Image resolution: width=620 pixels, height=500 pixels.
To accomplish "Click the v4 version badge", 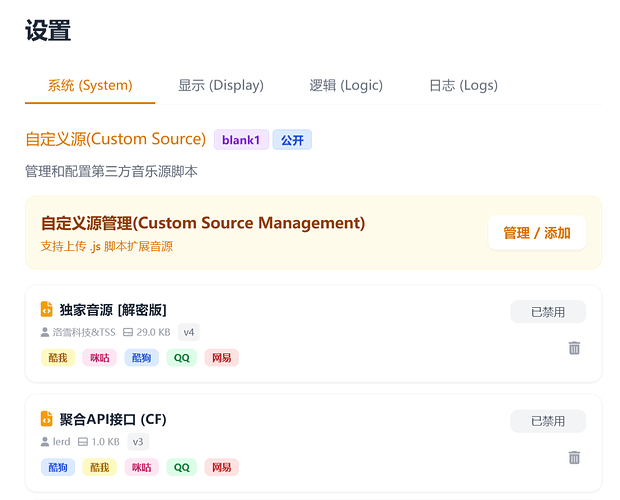I will pos(189,332).
